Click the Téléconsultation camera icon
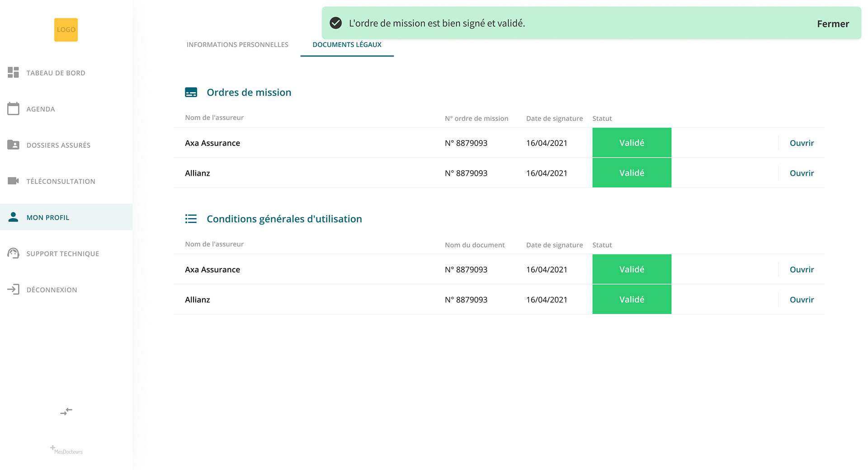 pyautogui.click(x=13, y=181)
